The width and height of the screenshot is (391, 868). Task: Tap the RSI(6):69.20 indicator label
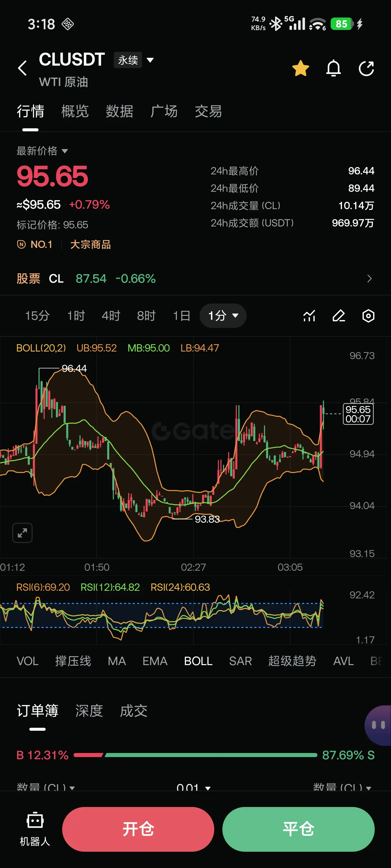point(43,587)
